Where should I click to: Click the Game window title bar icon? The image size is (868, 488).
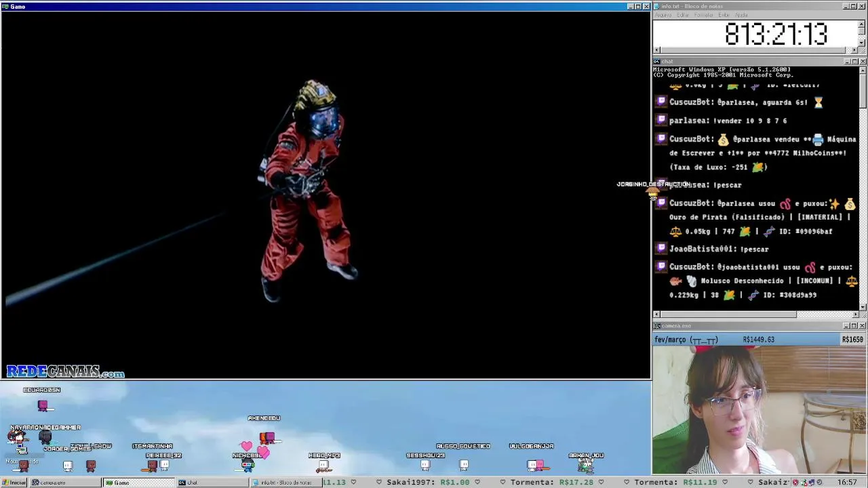coord(5,6)
